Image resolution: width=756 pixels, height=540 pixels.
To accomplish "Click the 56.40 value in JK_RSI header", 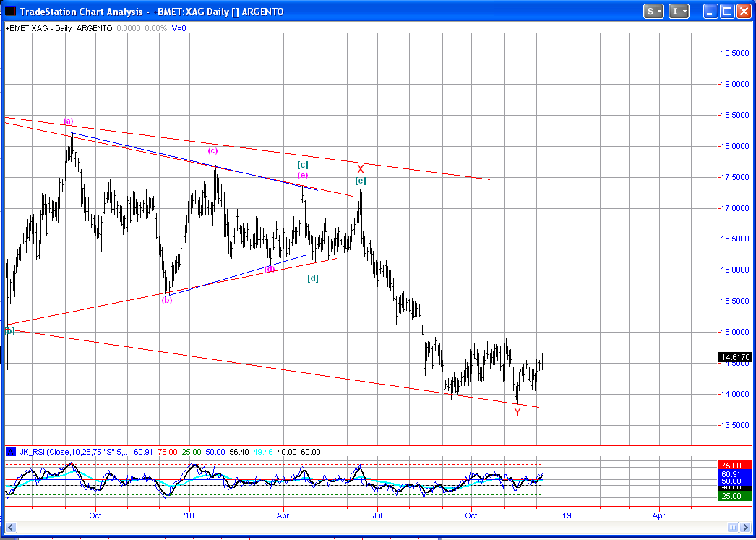I will 239,453.
